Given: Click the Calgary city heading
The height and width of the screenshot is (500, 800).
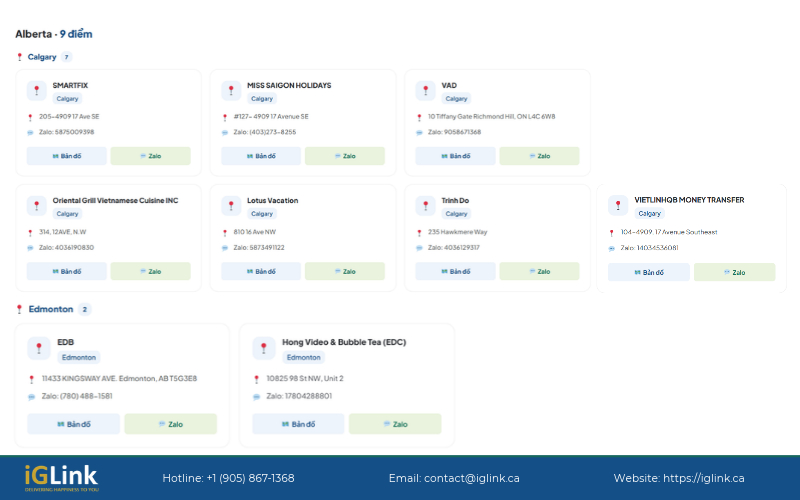Looking at the screenshot, I should (x=42, y=57).
